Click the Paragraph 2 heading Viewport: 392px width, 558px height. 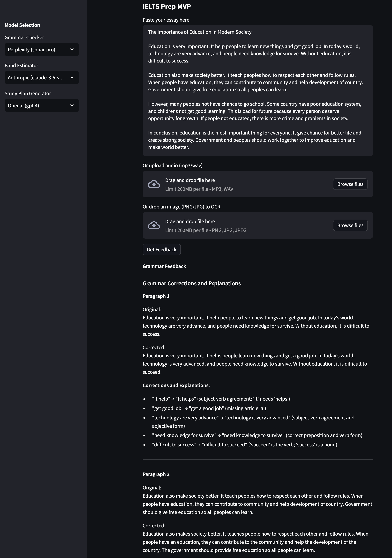(x=156, y=474)
